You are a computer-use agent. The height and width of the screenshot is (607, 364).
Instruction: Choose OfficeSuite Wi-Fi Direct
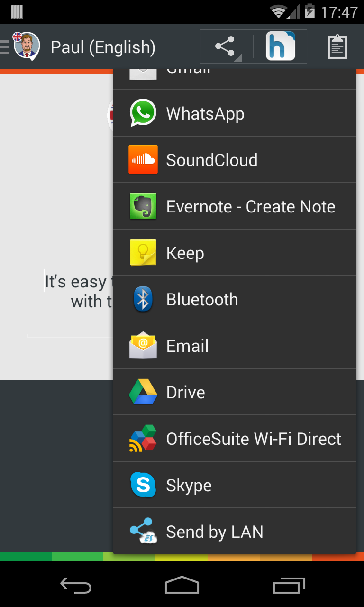(x=235, y=439)
